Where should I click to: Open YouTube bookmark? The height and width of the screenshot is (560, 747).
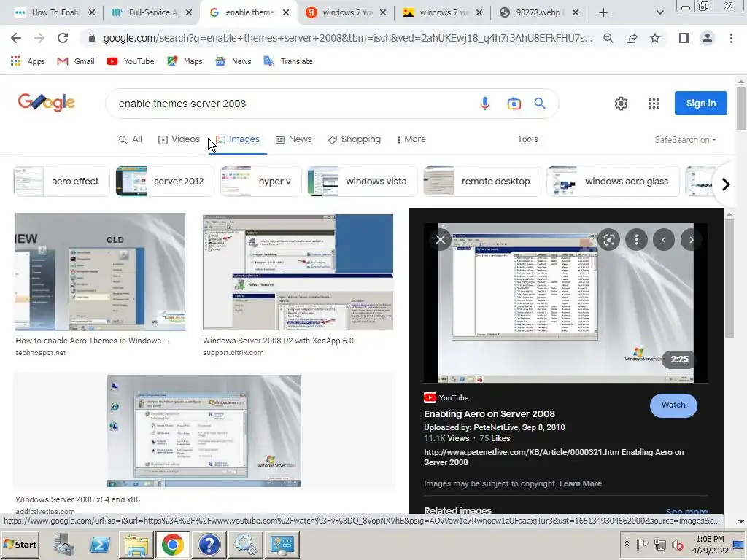tap(131, 61)
